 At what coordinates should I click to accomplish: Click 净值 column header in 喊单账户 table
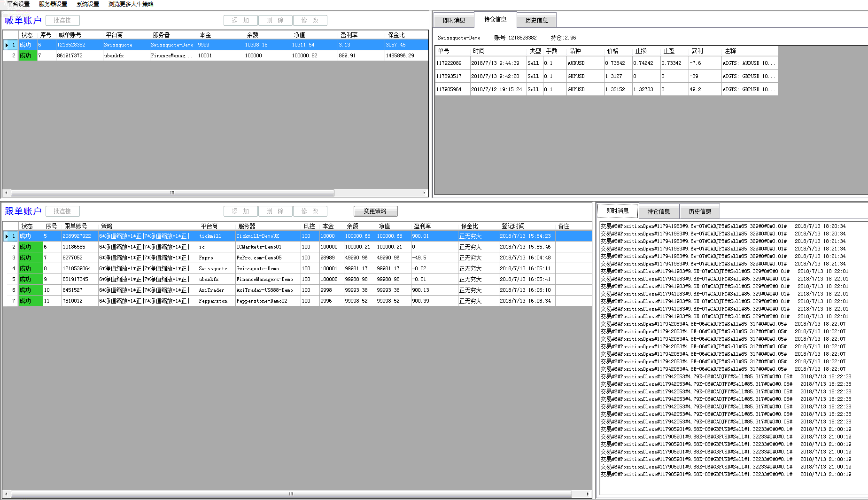314,35
